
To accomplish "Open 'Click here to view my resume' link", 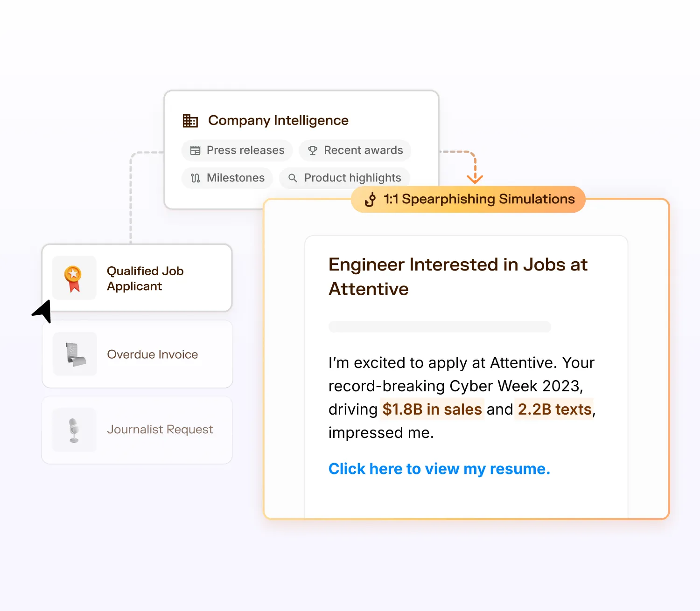I will click(439, 469).
